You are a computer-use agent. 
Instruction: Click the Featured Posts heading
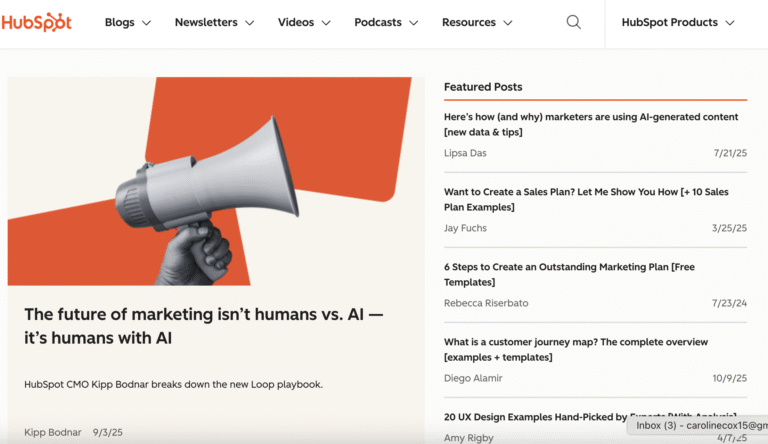(483, 87)
